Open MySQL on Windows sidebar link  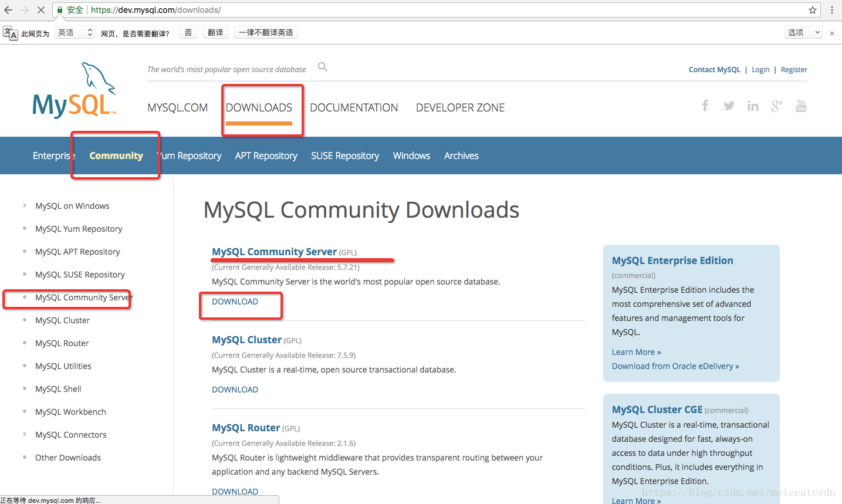pyautogui.click(x=72, y=206)
